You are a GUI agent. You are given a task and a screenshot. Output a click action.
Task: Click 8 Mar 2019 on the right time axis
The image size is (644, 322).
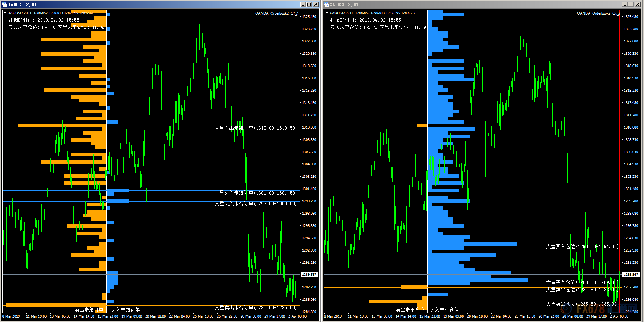tap(333, 316)
